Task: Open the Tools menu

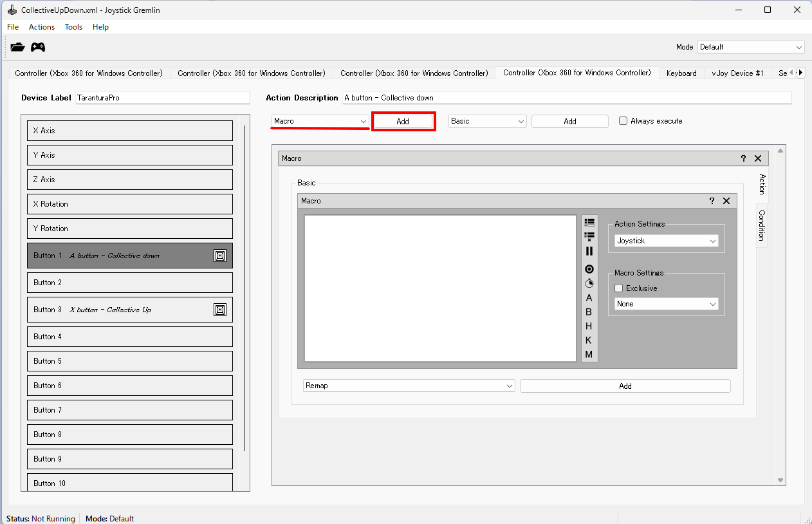Action: [73, 27]
